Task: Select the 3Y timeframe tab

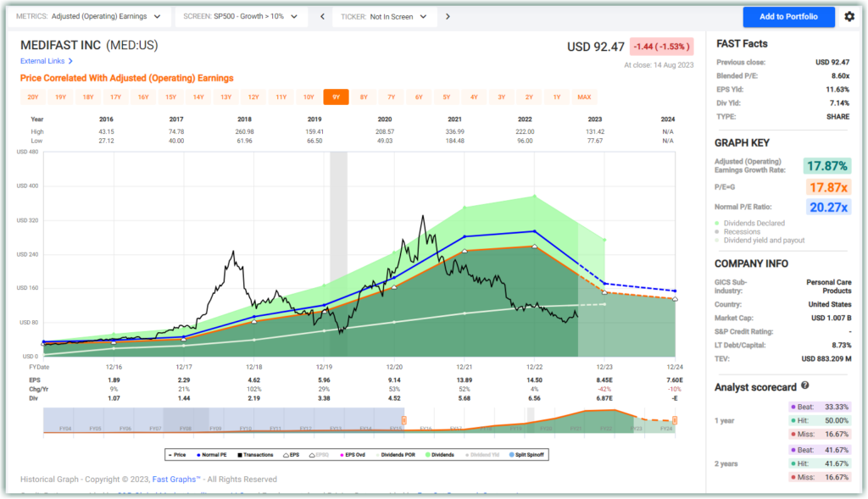Action: [502, 97]
